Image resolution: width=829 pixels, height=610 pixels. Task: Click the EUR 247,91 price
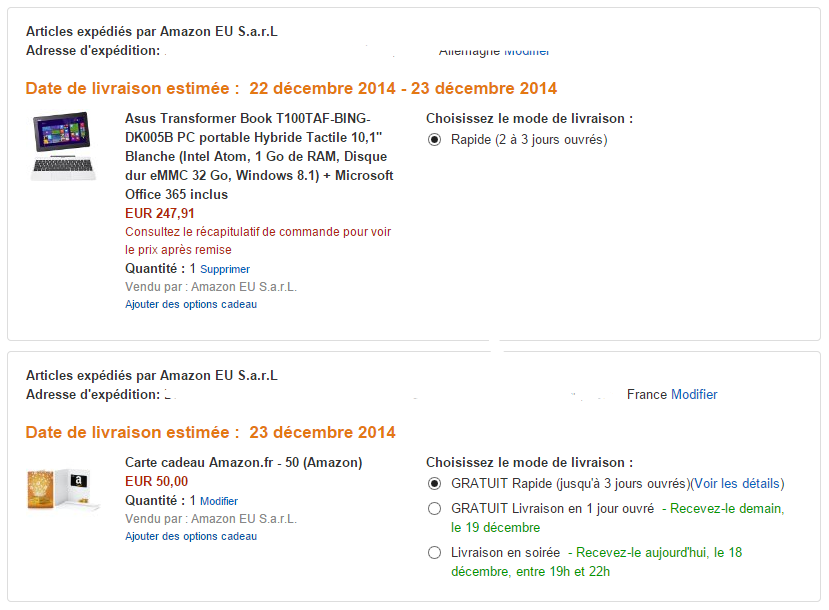(160, 214)
